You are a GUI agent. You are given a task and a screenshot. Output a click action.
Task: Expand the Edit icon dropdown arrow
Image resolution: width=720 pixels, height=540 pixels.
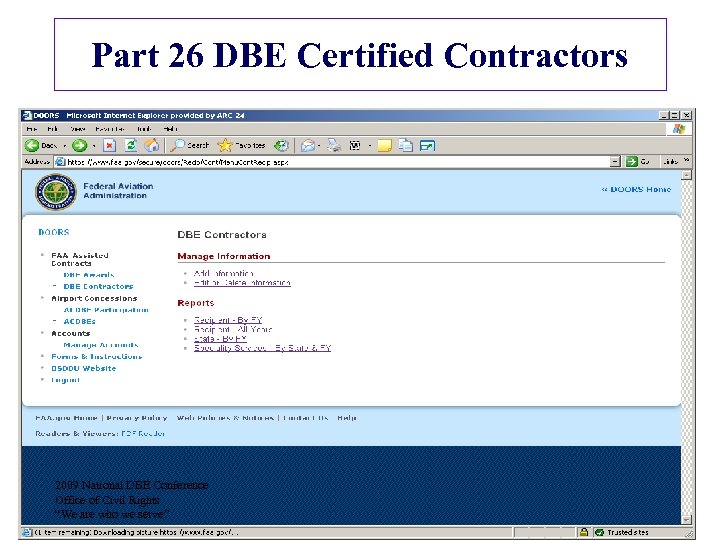370,146
